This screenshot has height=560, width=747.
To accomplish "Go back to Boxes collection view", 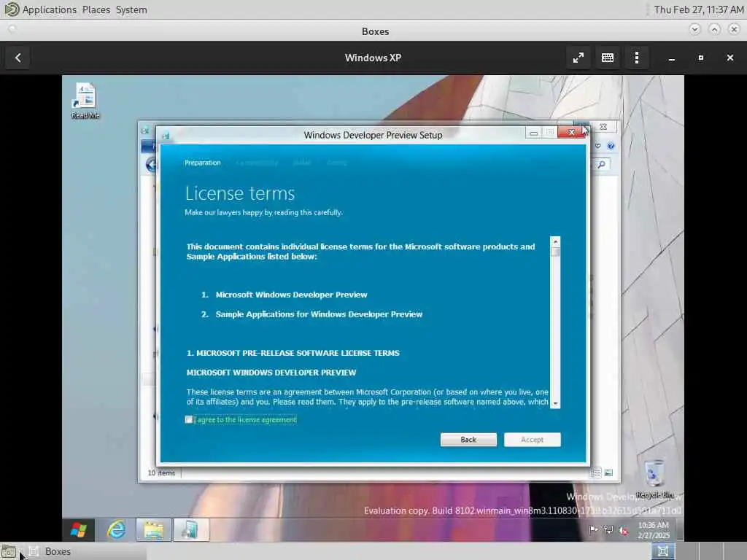I will point(18,58).
